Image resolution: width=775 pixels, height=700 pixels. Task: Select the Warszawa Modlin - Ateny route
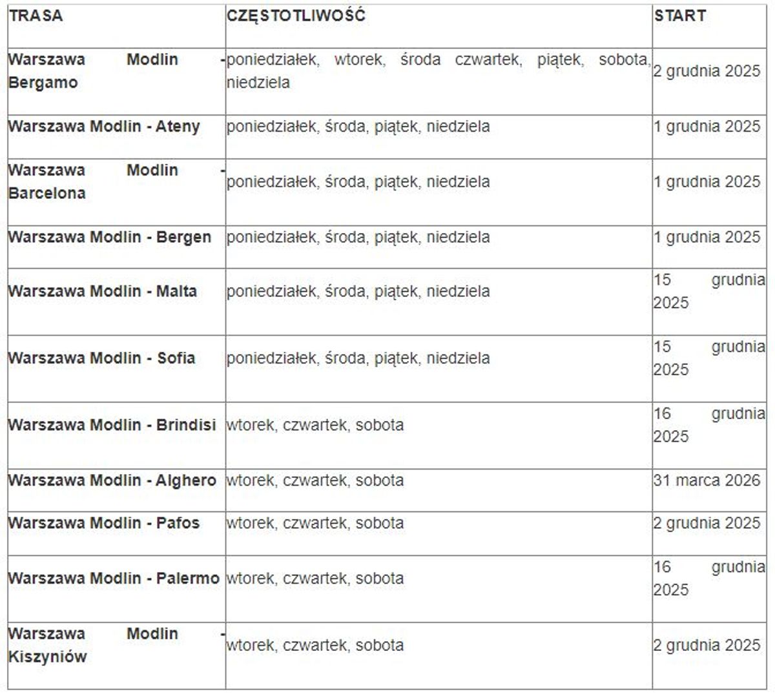[x=104, y=127]
